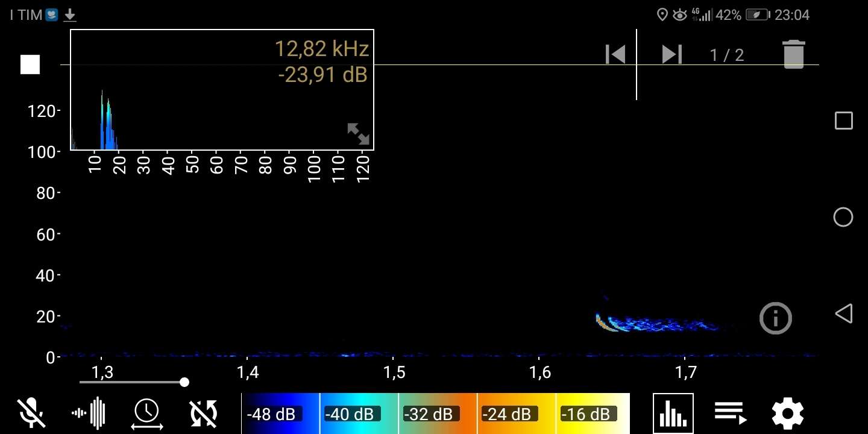Tap the Android home circle button
The height and width of the screenshot is (434, 868).
coord(843,217)
